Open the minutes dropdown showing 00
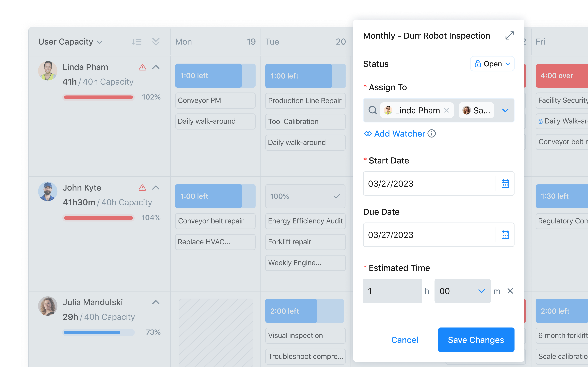The image size is (588, 367). (462, 291)
